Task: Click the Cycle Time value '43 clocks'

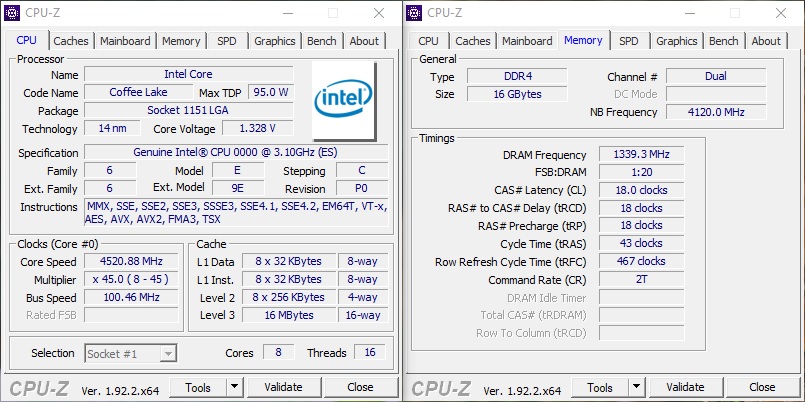Action: [x=641, y=243]
